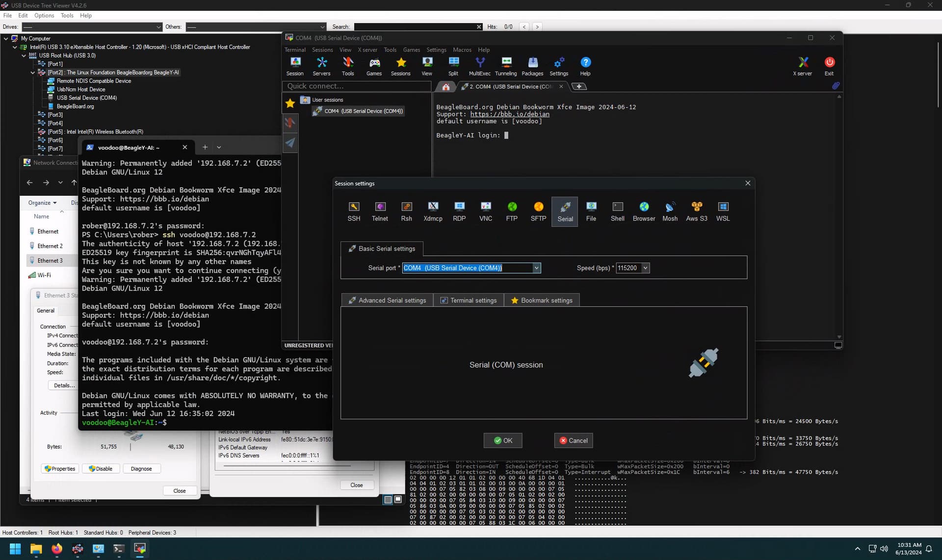This screenshot has width=942, height=560.
Task: Select Ethernet 2 network connection
Action: 50,246
